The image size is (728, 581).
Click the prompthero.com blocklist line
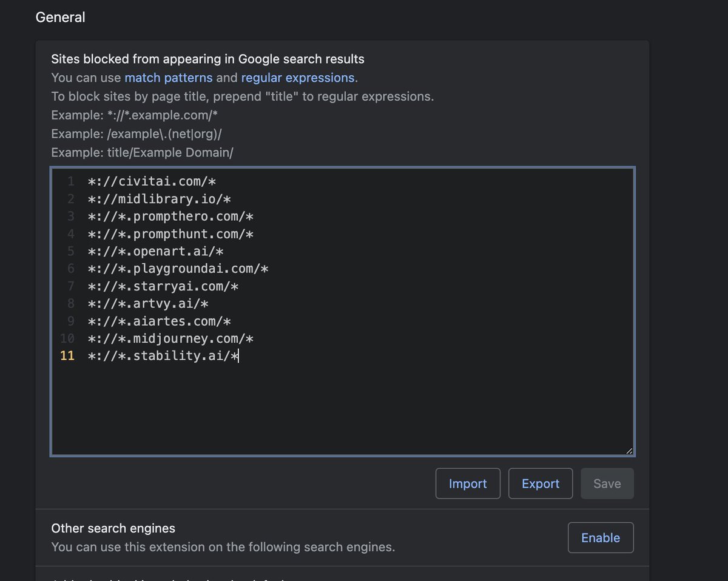(170, 217)
